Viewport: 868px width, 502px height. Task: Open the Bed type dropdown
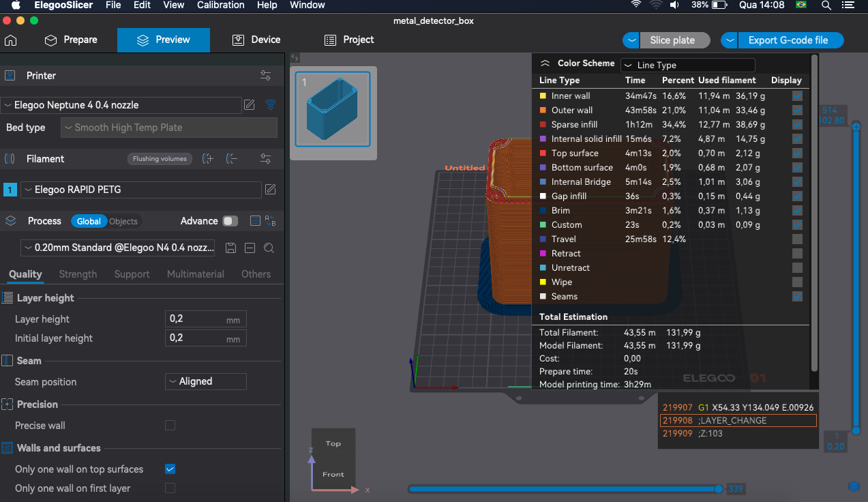[x=168, y=128]
